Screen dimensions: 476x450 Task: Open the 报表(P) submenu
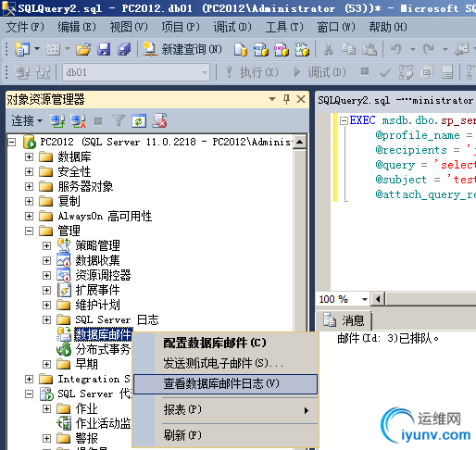point(225,410)
